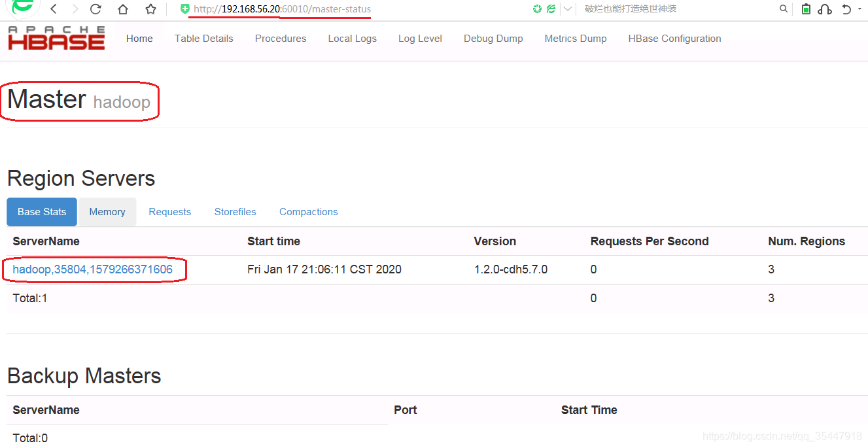The width and height of the screenshot is (868, 448).
Task: Click the Start Time header in Backup Masters
Action: tap(589, 410)
